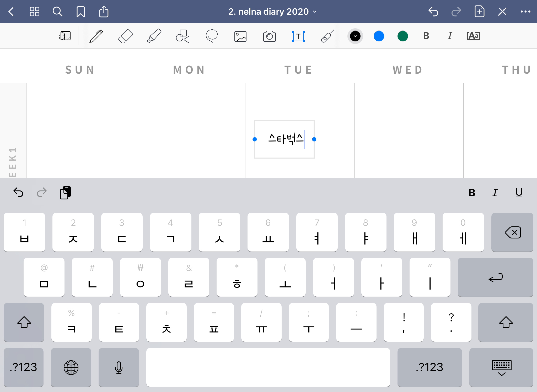The width and height of the screenshot is (537, 392).
Task: Open the page thumbnails grid view
Action: [x=35, y=12]
